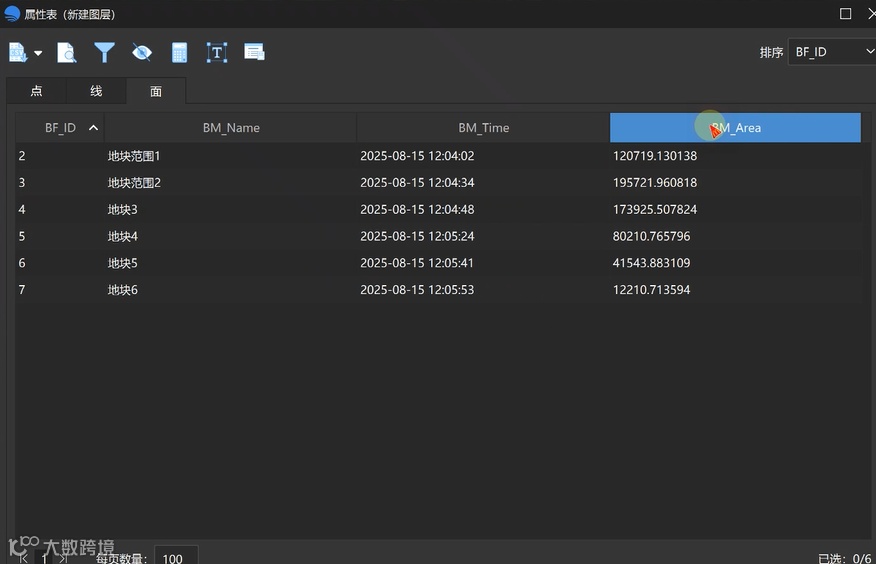Switch to the 面 tab
Viewport: 876px width, 564px height.
point(156,91)
